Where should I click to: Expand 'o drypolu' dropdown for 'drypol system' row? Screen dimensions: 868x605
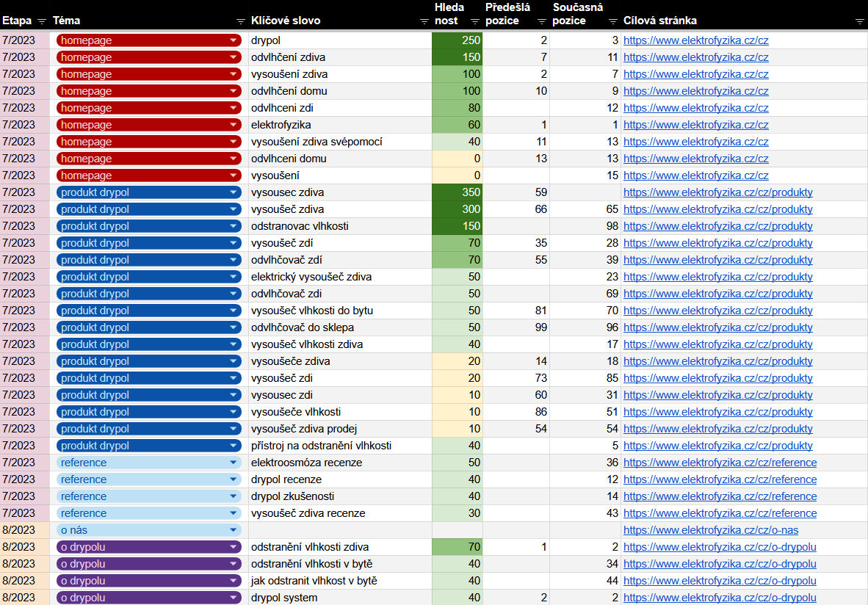click(x=234, y=598)
